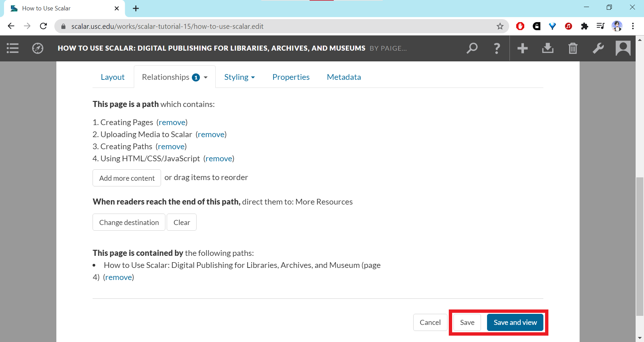Click Save and view button

(515, 322)
